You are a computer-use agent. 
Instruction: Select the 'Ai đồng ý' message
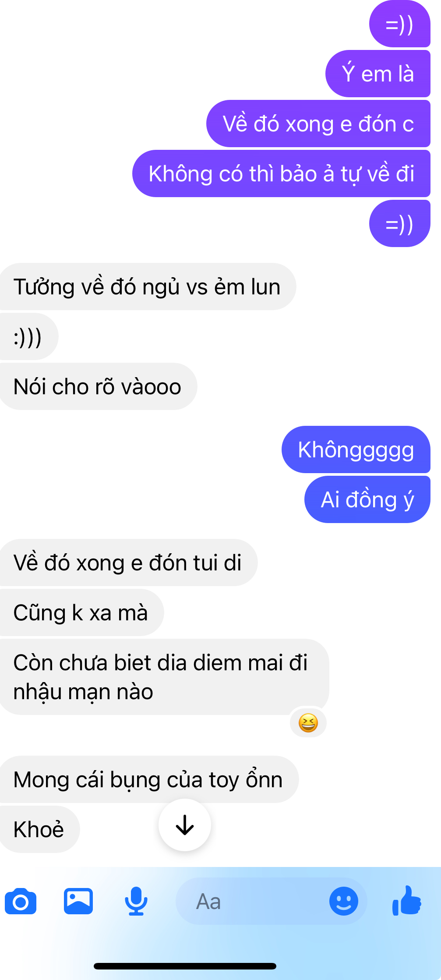tap(367, 499)
